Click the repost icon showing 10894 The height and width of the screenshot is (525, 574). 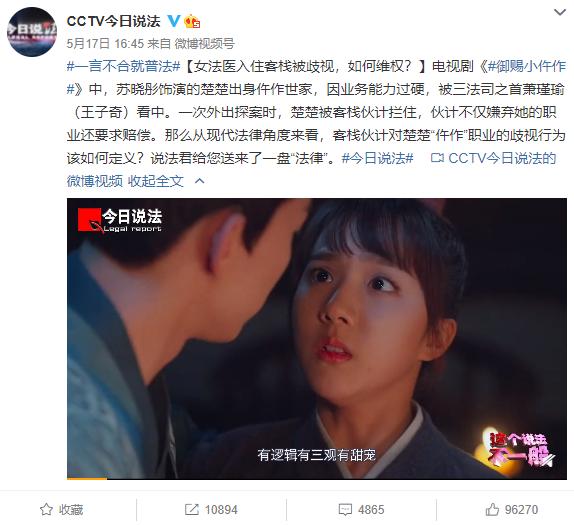pos(191,509)
